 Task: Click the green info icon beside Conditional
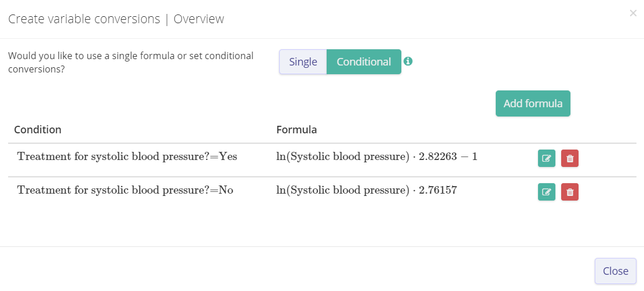[408, 61]
